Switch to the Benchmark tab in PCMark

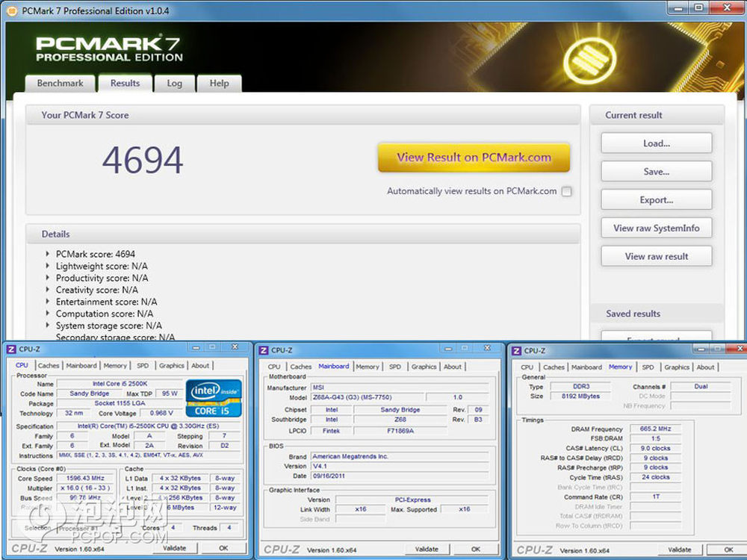point(60,84)
